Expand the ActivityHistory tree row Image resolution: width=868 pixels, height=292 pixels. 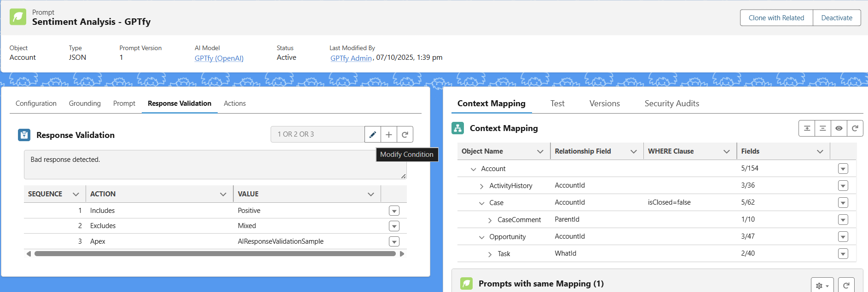[481, 186]
